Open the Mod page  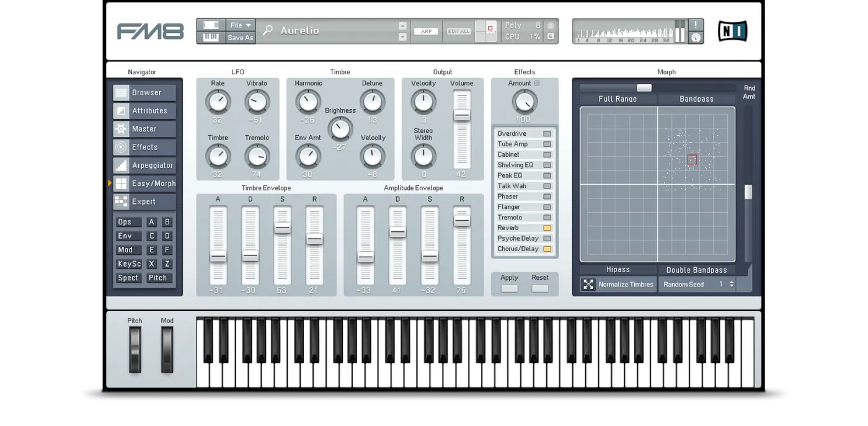[128, 250]
